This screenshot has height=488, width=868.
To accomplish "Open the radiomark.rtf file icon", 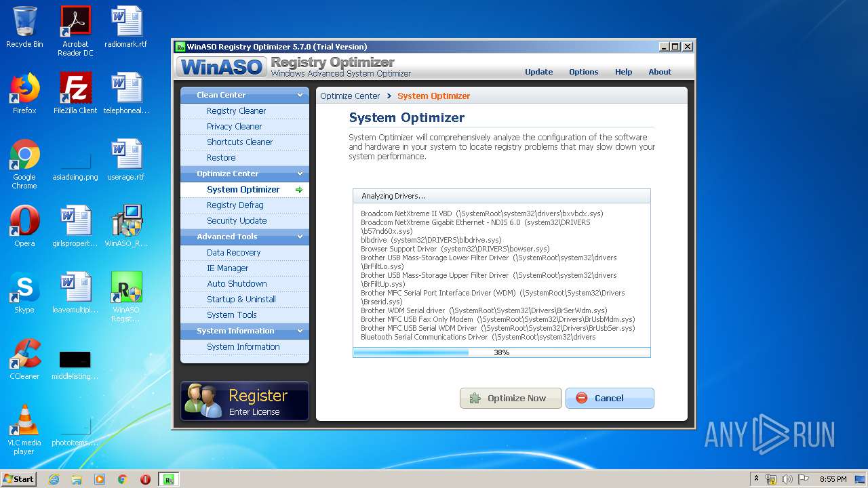I will [126, 27].
